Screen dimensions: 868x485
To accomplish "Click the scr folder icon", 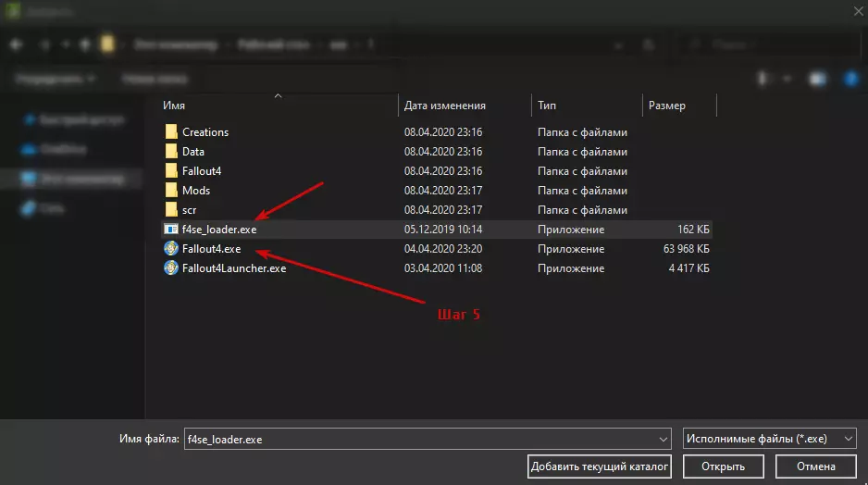I will tap(171, 209).
